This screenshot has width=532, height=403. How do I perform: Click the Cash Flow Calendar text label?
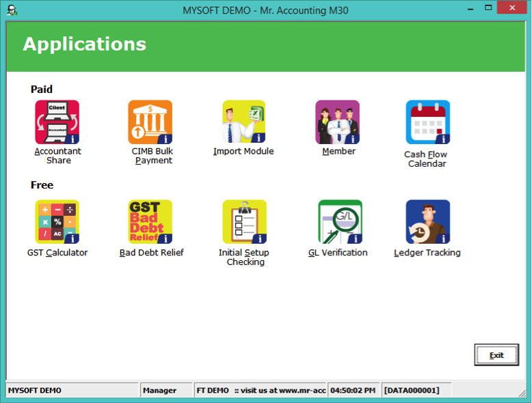(x=426, y=159)
